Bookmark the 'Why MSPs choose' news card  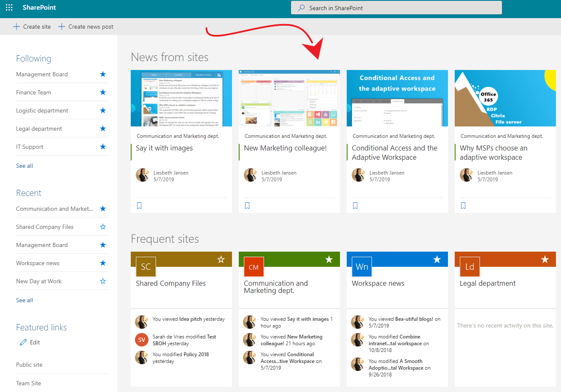(x=463, y=206)
